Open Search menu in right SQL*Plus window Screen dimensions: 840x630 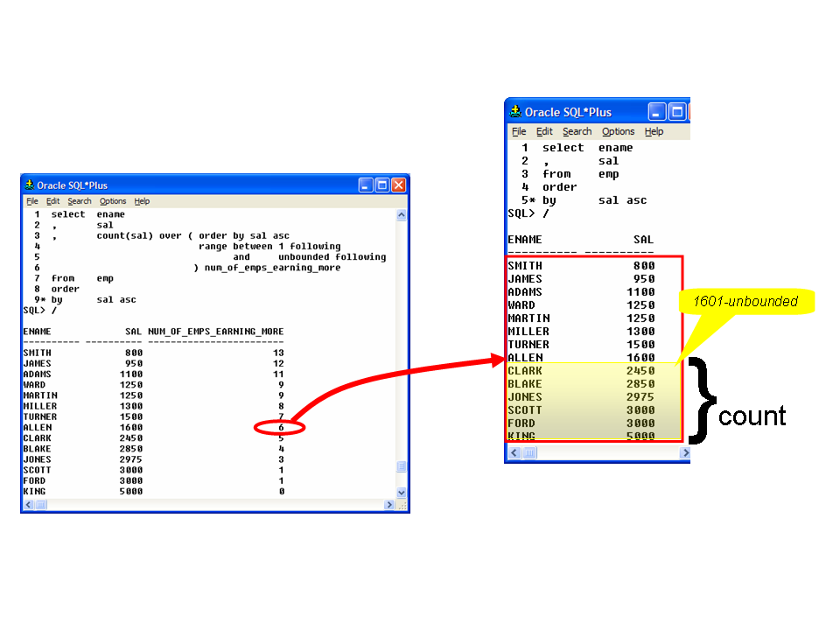pyautogui.click(x=577, y=132)
